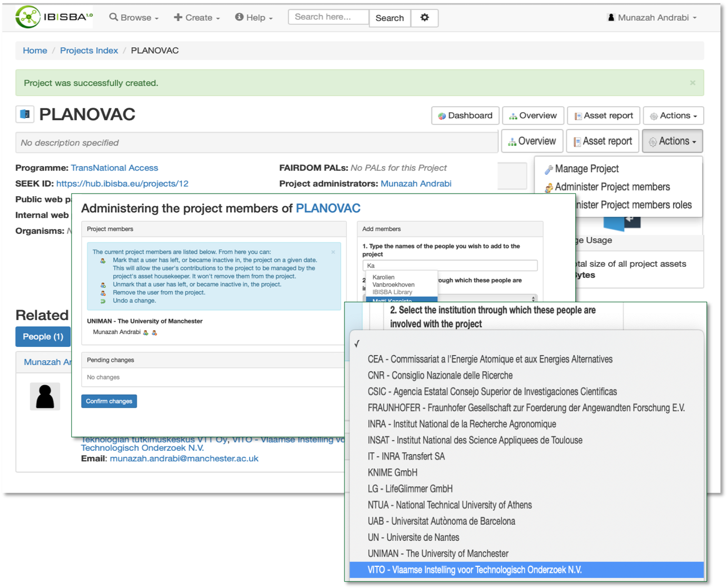Open project administrator Munazah Andrabi link
The height and width of the screenshot is (588, 727).
[416, 183]
